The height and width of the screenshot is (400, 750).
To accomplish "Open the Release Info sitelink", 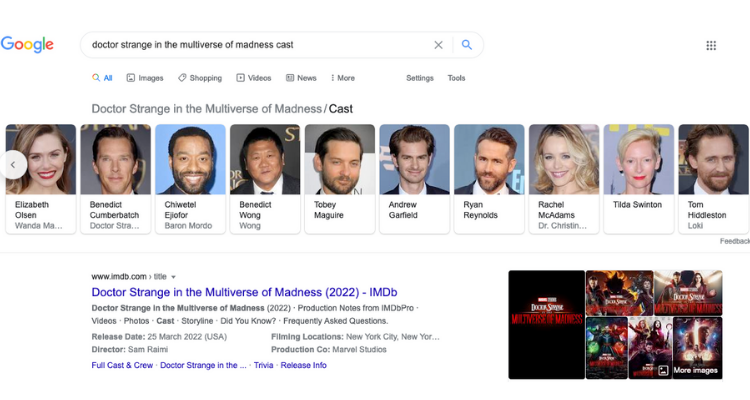I will coord(303,365).
